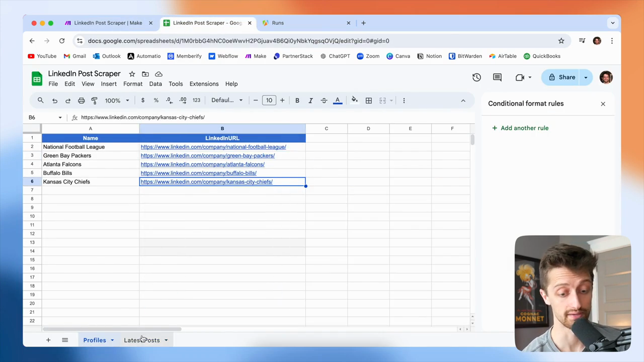Open the green-bay-packers LinkedIn link
This screenshot has width=644, height=362.
point(208,156)
